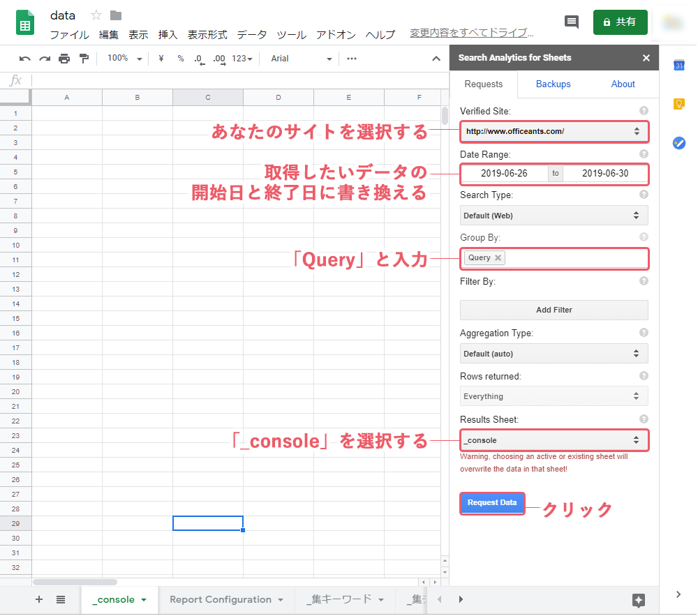The height and width of the screenshot is (616, 698).
Task: Open the ファイル menu
Action: point(69,35)
